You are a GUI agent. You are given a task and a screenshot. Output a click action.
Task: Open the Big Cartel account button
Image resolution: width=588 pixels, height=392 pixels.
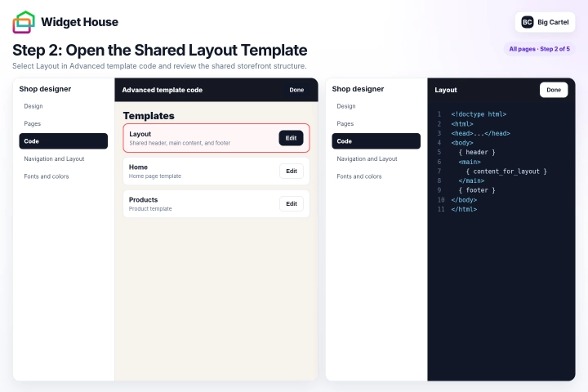click(x=545, y=22)
